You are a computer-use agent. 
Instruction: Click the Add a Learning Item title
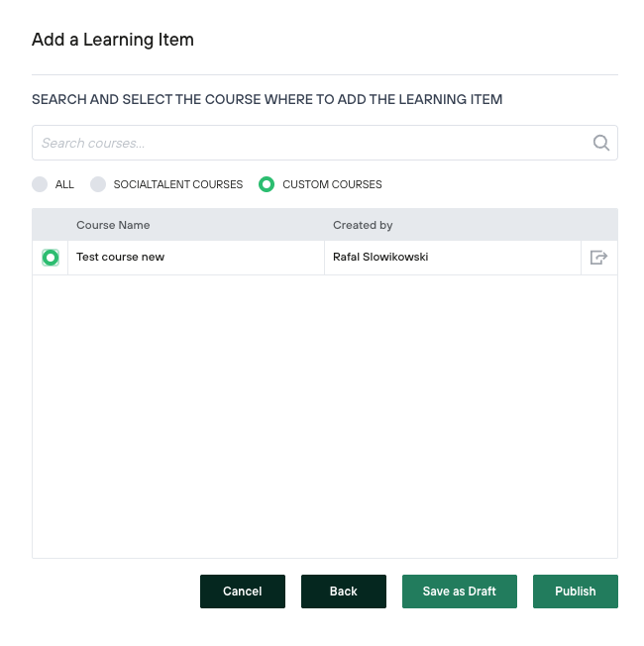click(x=113, y=40)
